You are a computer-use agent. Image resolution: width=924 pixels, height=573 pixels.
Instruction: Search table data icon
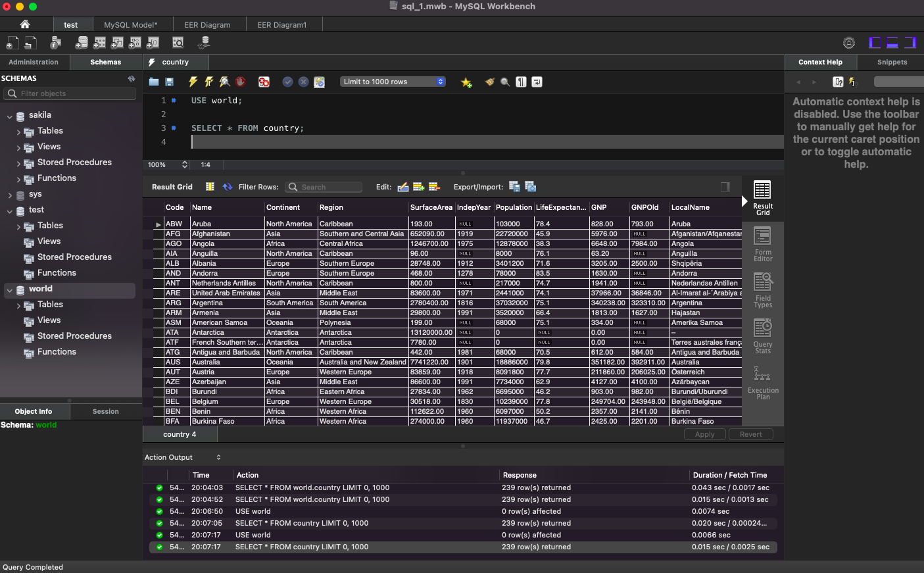point(178,43)
